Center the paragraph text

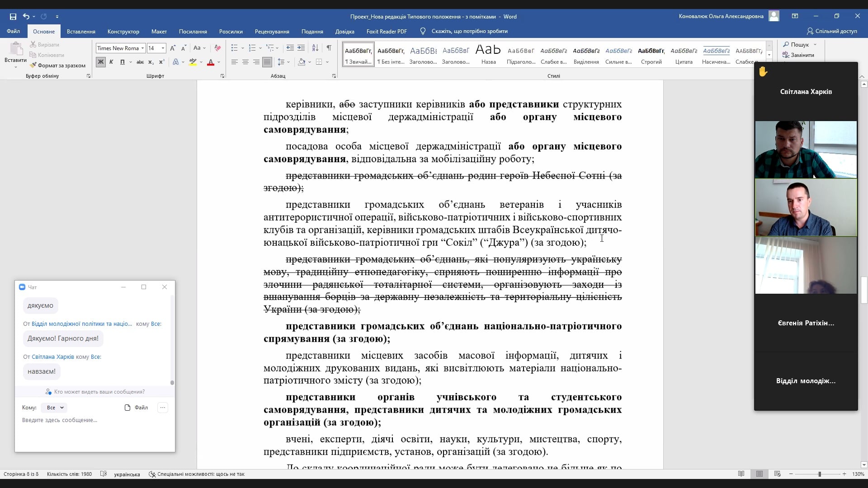[245, 62]
